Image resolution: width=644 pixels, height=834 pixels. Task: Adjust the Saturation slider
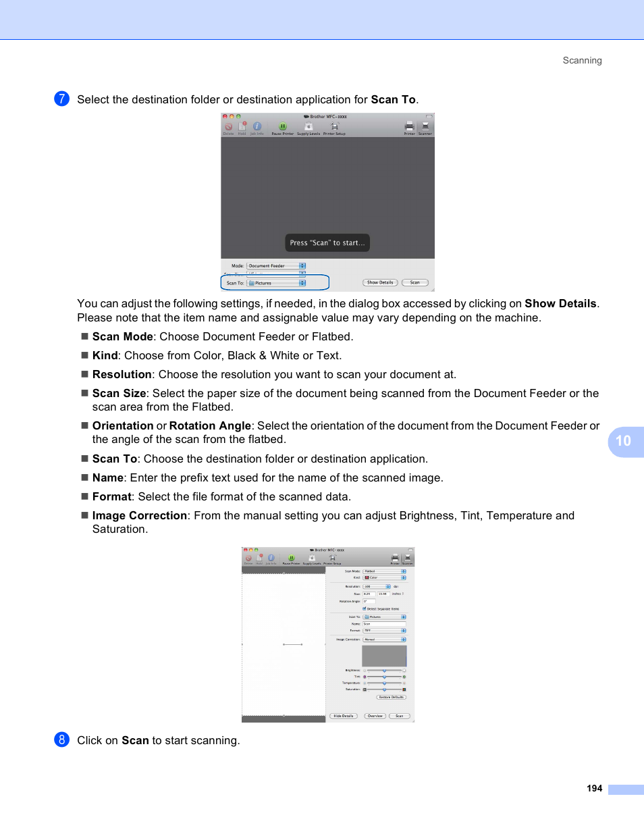(384, 689)
